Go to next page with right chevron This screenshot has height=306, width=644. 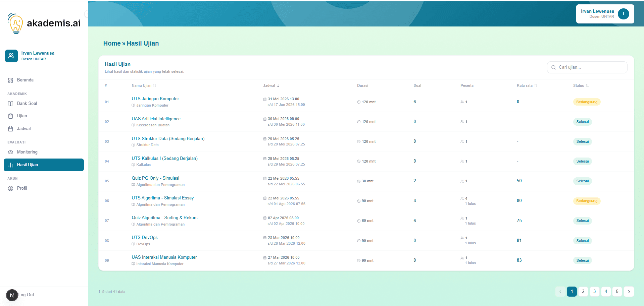[x=629, y=292]
